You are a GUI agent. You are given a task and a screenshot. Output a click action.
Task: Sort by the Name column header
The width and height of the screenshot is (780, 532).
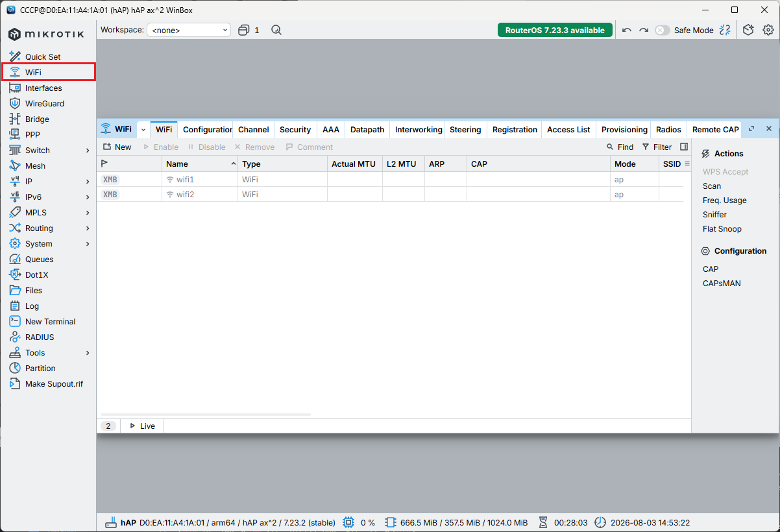tap(200, 163)
